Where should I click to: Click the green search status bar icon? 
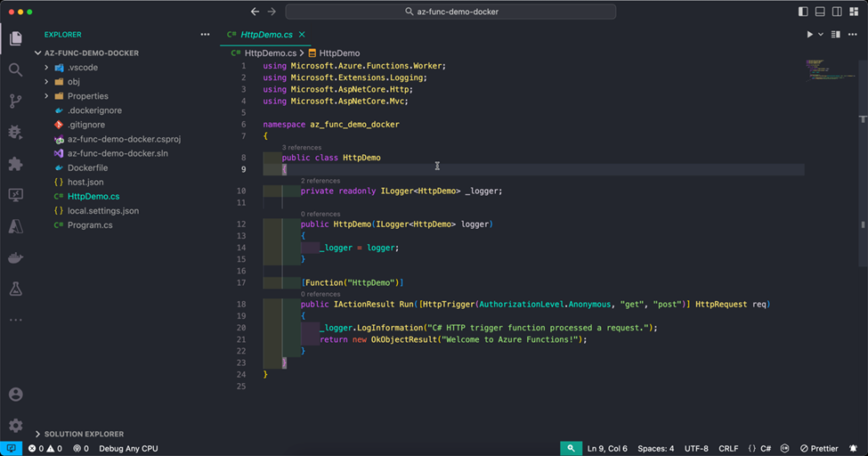571,448
